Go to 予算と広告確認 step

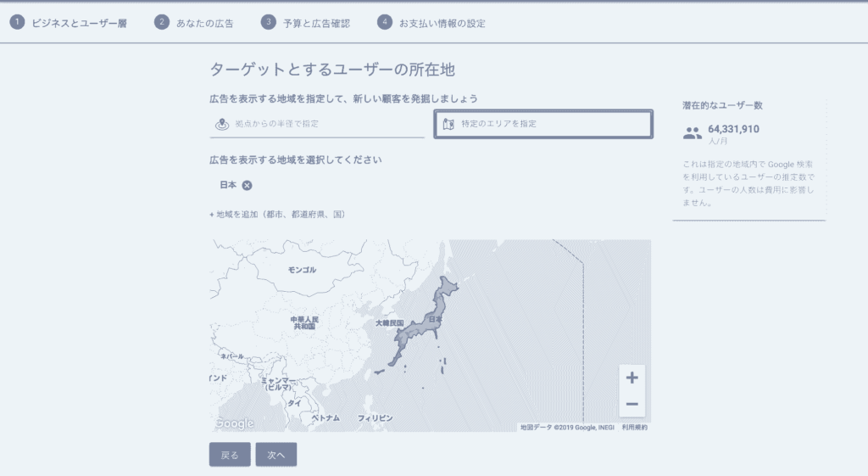316,23
